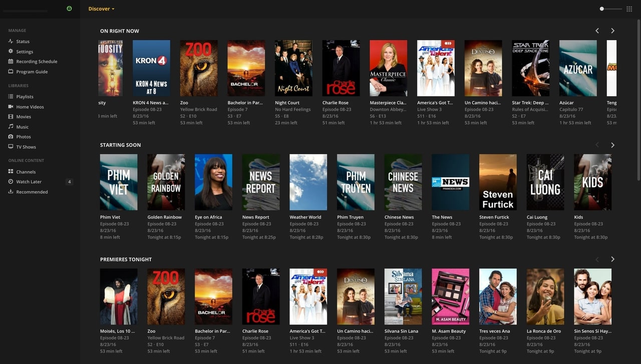This screenshot has height=364, width=641.
Task: Switch layout with the grid view icon
Action: (629, 9)
